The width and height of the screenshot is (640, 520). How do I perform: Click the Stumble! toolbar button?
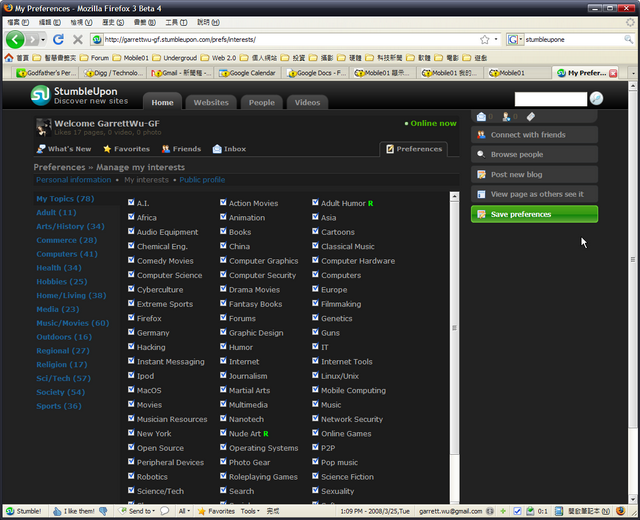(x=24, y=511)
